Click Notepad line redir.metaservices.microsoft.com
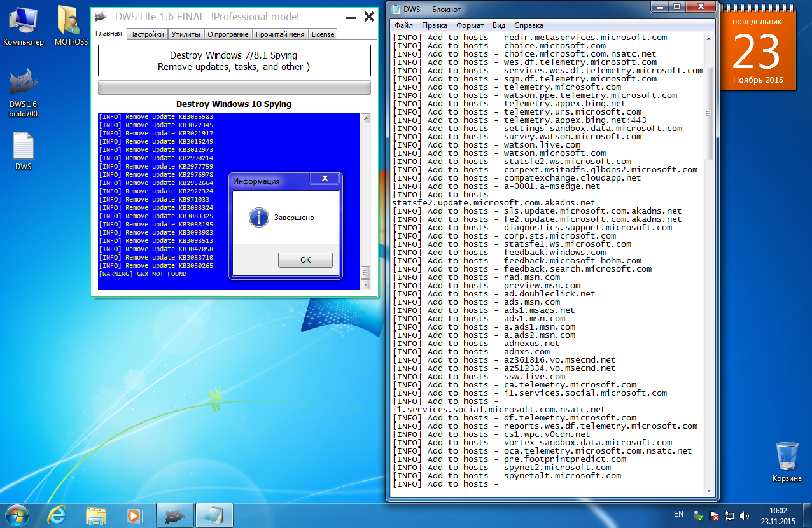Screen dimensions: 812x528 (529, 38)
